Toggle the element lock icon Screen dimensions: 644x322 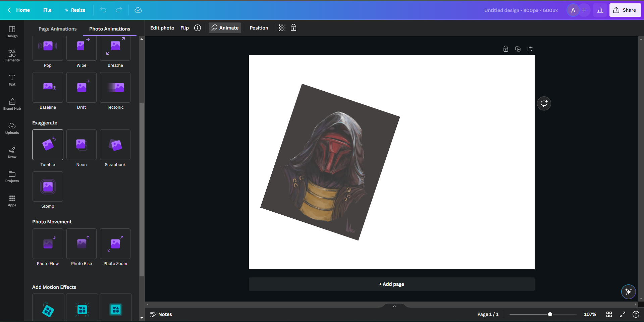coord(293,28)
